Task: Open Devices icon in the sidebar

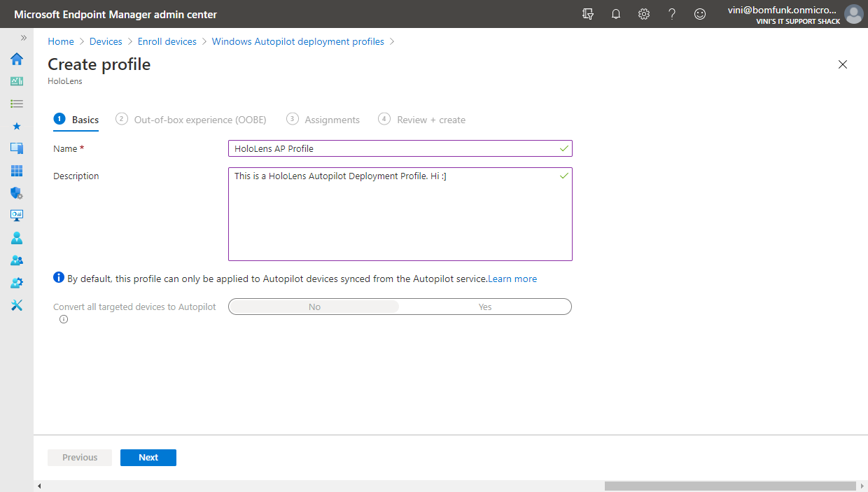Action: pyautogui.click(x=17, y=148)
